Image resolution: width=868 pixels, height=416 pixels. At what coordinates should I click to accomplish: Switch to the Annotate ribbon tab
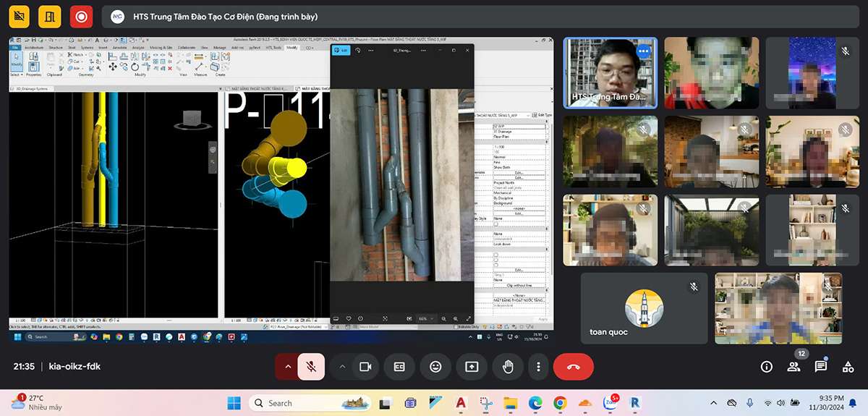pyautogui.click(x=119, y=48)
